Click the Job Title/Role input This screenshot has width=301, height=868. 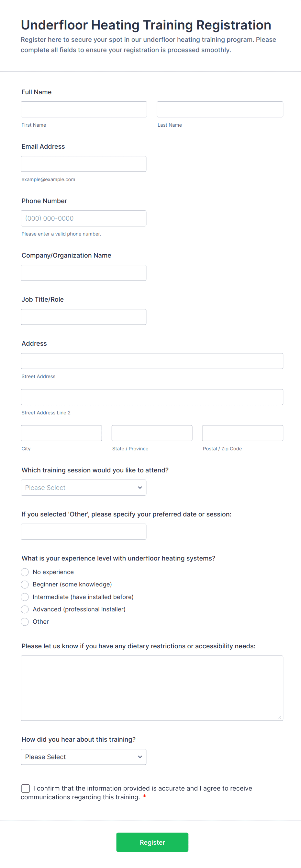point(84,317)
